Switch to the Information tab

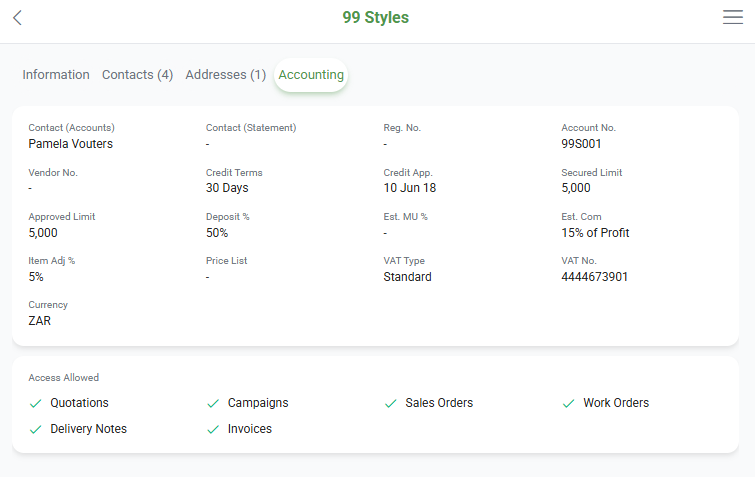coord(56,75)
